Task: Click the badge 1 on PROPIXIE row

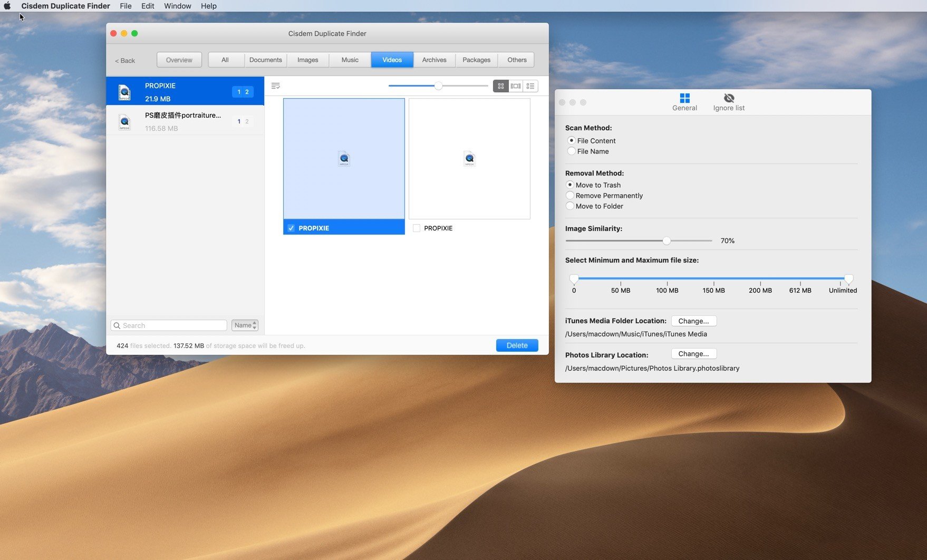Action: coord(239,92)
